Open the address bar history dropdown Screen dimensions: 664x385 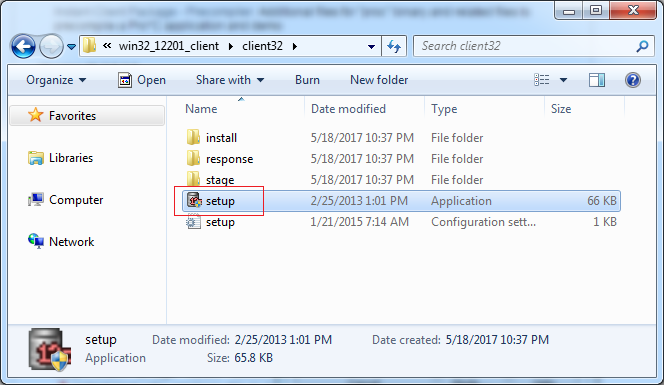click(371, 47)
